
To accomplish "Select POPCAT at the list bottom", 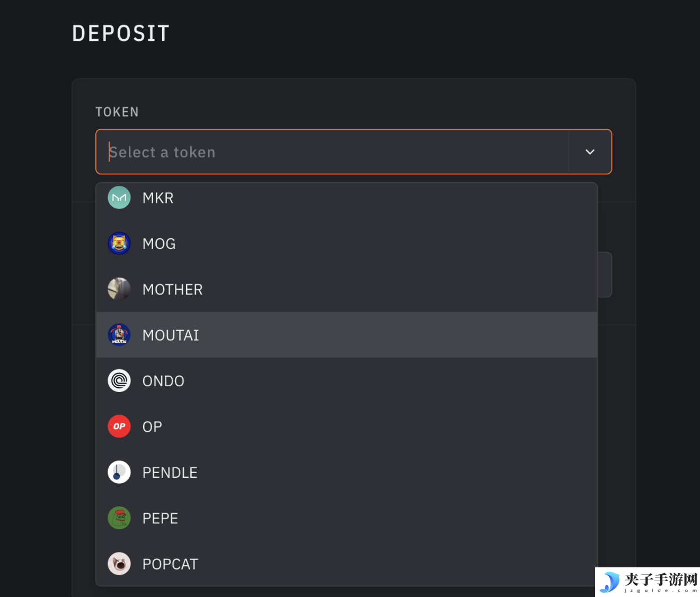I will click(x=347, y=564).
